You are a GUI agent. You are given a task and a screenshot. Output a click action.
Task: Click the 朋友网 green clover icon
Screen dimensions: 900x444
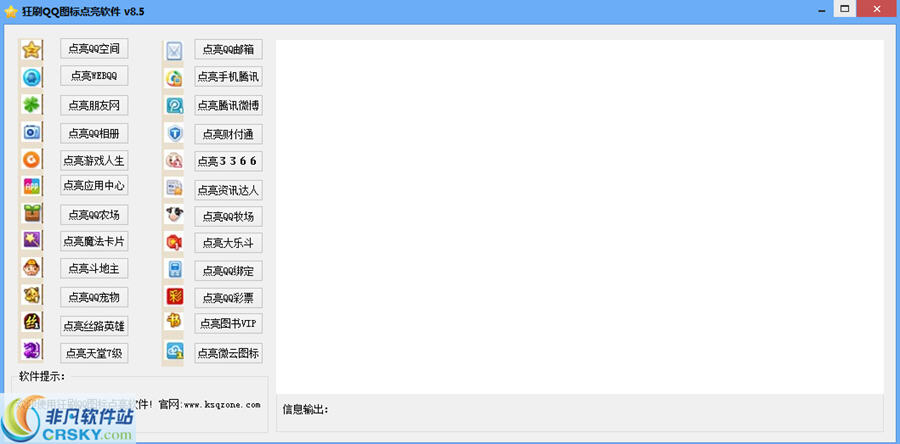pos(32,105)
